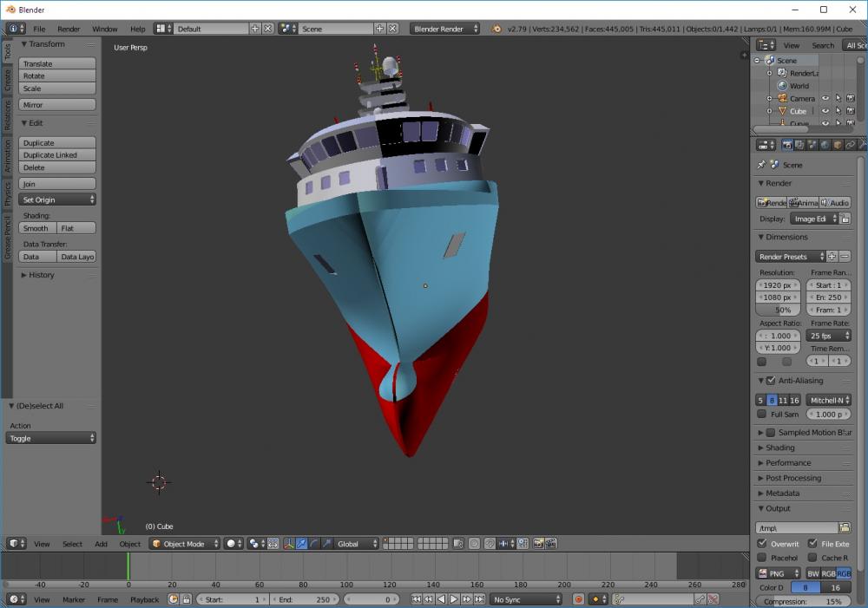Toggle the use preview range clock icon
The image size is (868, 608).
174,599
